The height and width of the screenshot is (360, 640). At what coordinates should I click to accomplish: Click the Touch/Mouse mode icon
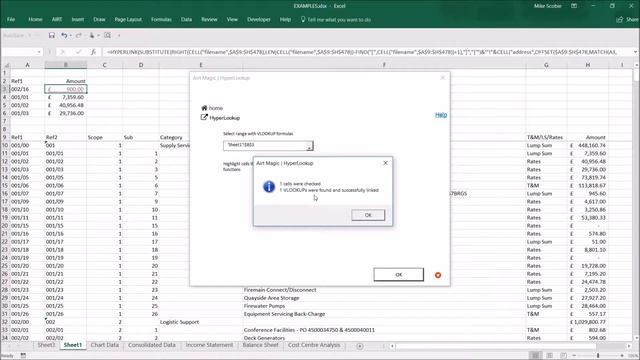pyautogui.click(x=92, y=36)
